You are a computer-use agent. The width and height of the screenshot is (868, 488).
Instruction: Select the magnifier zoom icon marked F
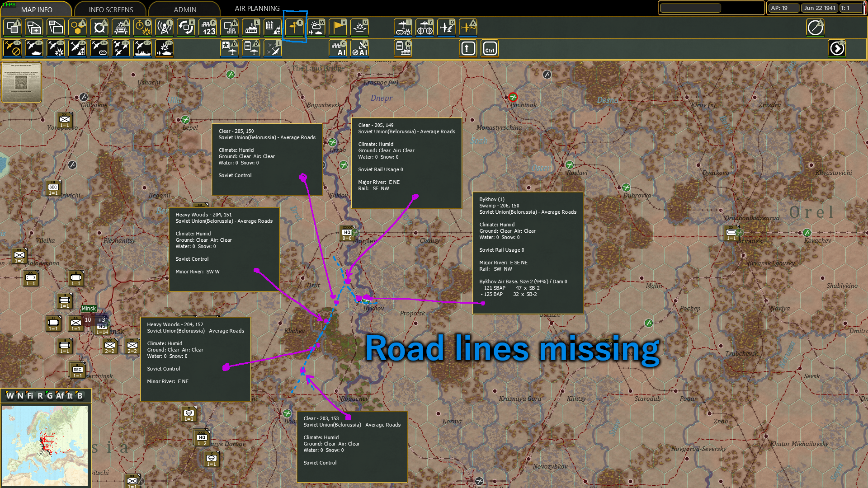(x=99, y=27)
